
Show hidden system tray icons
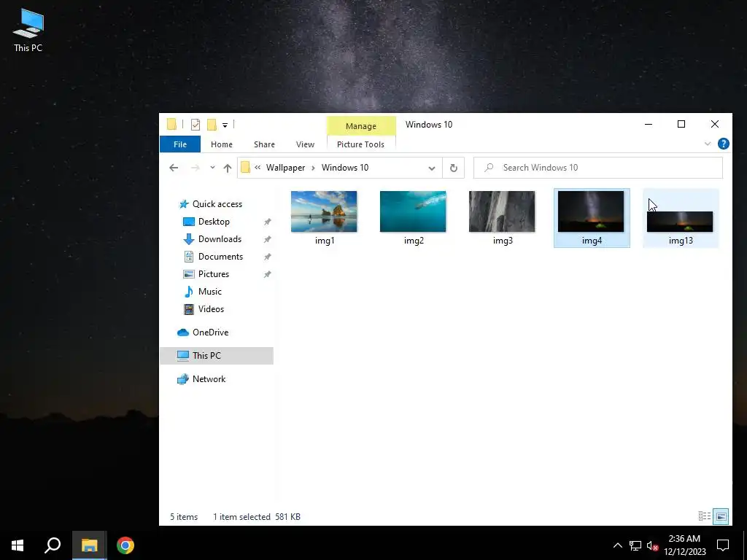click(x=617, y=545)
